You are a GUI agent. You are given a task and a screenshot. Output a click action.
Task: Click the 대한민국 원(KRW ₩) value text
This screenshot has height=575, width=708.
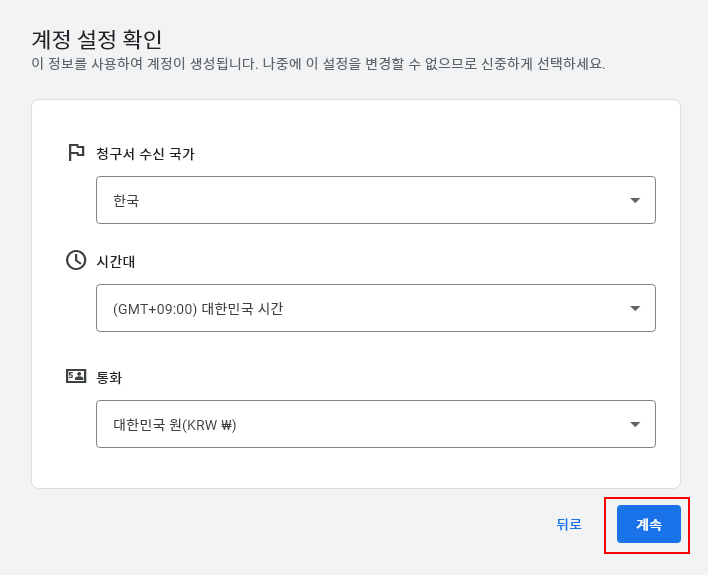[175, 425]
